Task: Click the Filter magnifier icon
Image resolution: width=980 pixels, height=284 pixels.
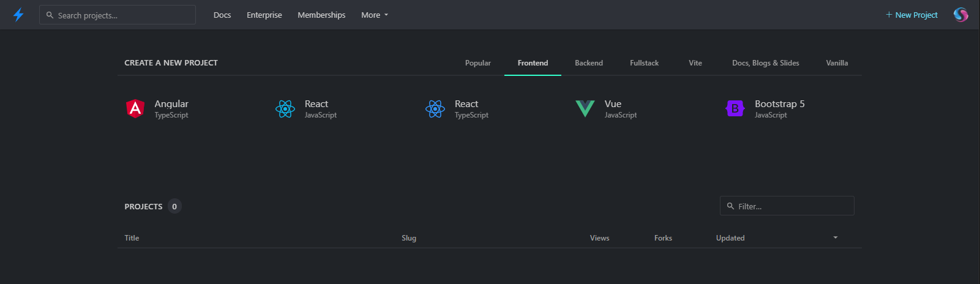Action: point(730,206)
